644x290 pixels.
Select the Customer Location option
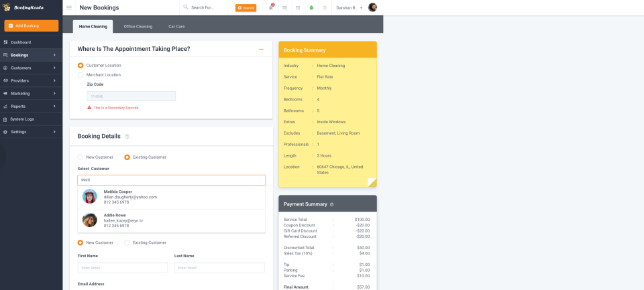81,66
